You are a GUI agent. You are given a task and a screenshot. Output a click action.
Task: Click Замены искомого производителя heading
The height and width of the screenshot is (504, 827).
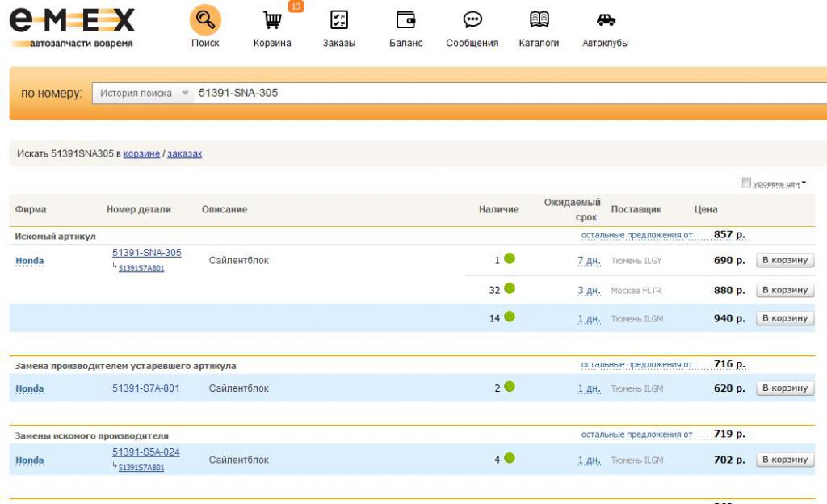tap(92, 436)
